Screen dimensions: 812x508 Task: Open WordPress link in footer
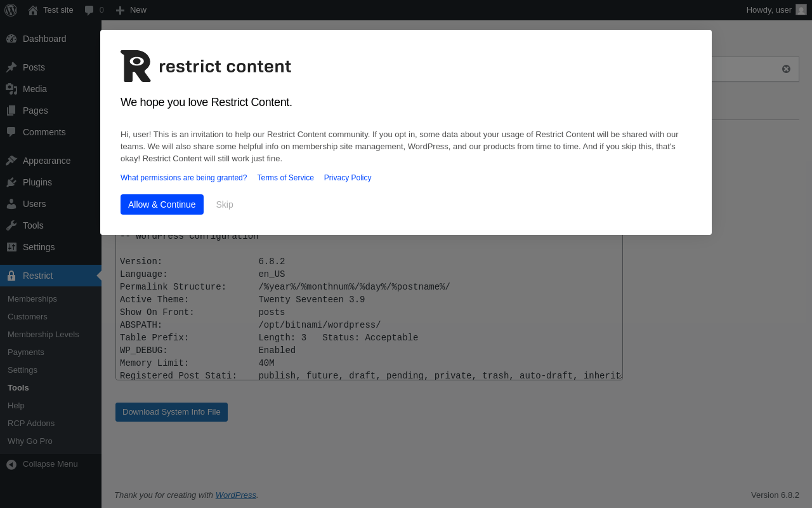(x=236, y=495)
